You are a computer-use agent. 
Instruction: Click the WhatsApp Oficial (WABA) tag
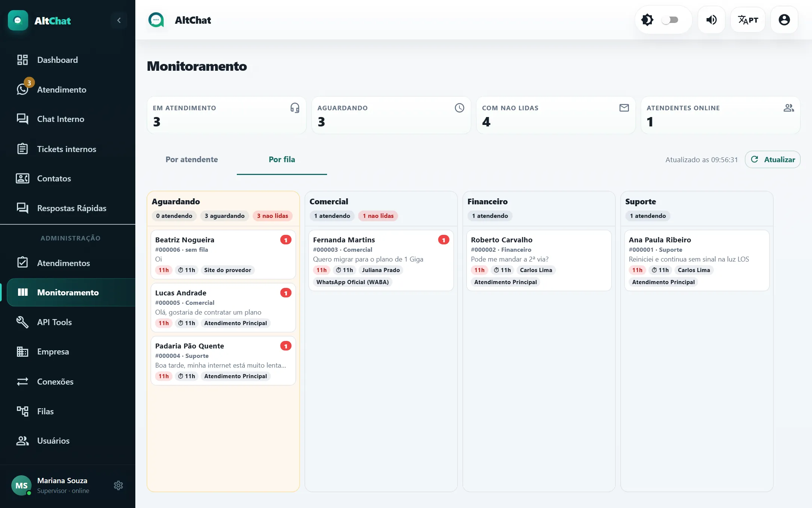tap(353, 282)
